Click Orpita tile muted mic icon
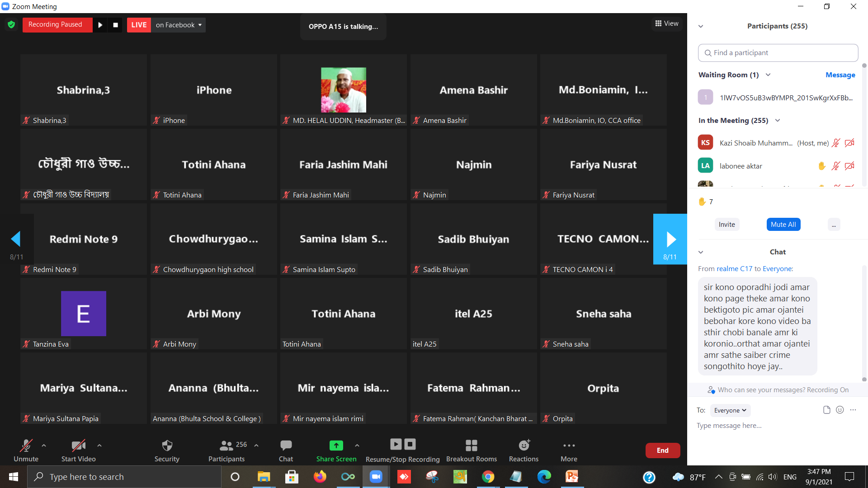This screenshot has width=868, height=488. 547,418
